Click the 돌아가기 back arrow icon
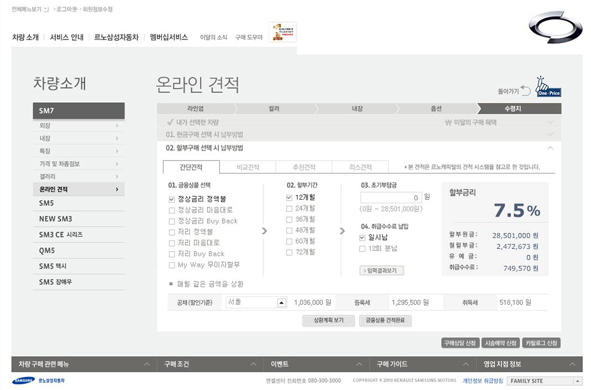The width and height of the screenshot is (591, 390). pos(525,90)
